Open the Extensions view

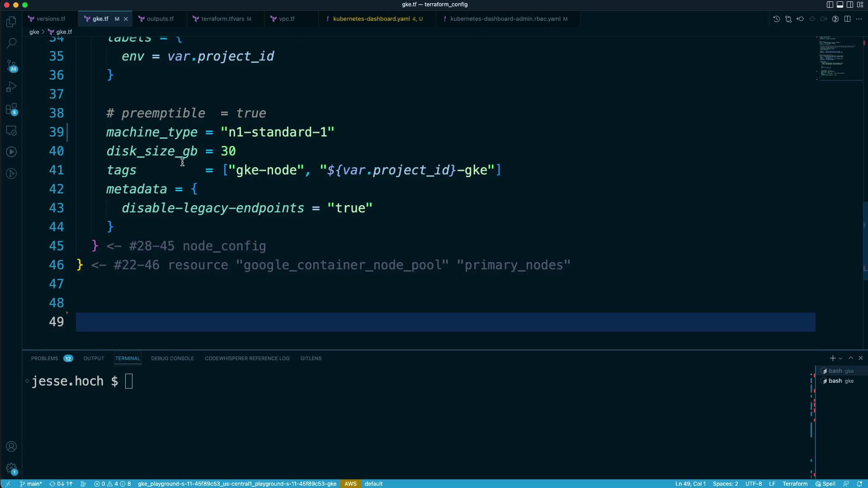coord(11,109)
